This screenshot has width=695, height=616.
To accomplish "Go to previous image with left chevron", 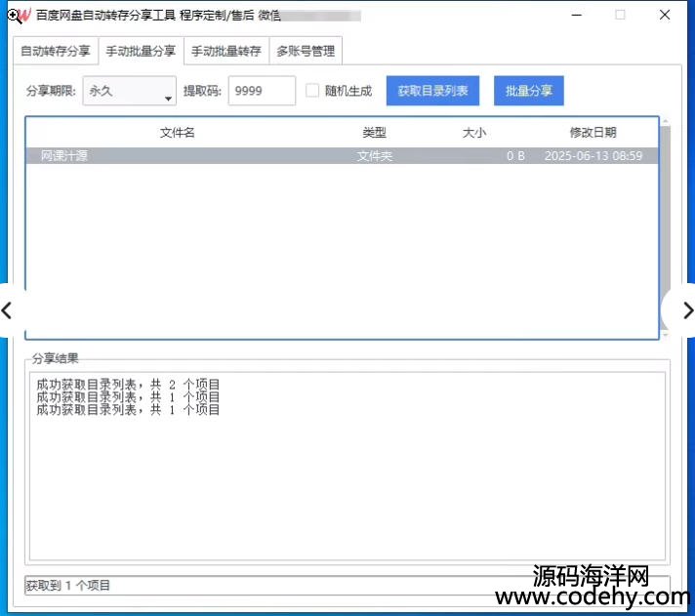I will (x=9, y=310).
